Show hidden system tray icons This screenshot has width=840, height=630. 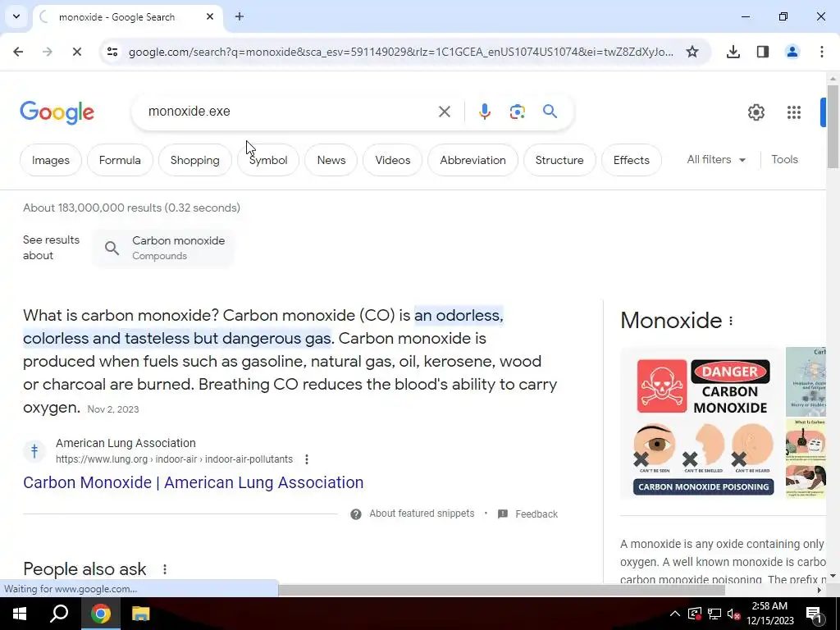[x=675, y=614]
